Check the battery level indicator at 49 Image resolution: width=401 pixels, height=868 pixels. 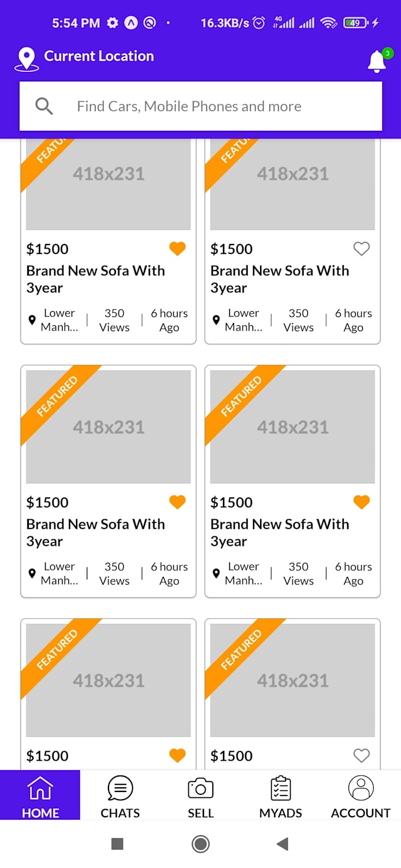(x=354, y=23)
